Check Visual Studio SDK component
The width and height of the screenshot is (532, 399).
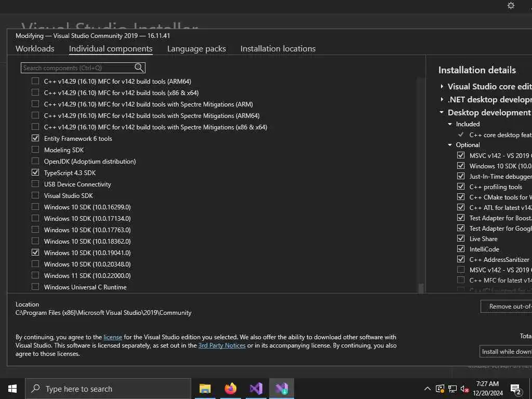tap(35, 195)
